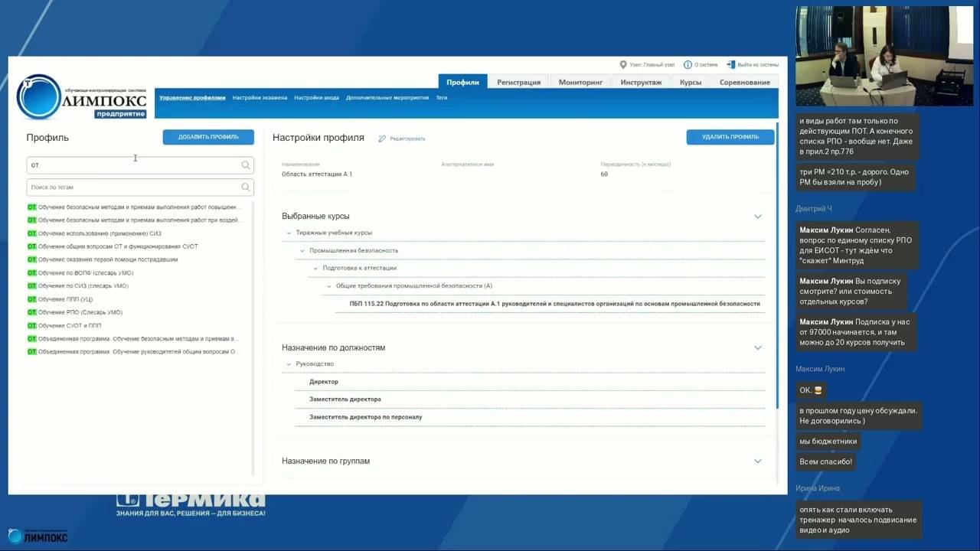The width and height of the screenshot is (980, 551).
Task: Click chat message 'Всем спасибо!'
Action: pyautogui.click(x=826, y=461)
